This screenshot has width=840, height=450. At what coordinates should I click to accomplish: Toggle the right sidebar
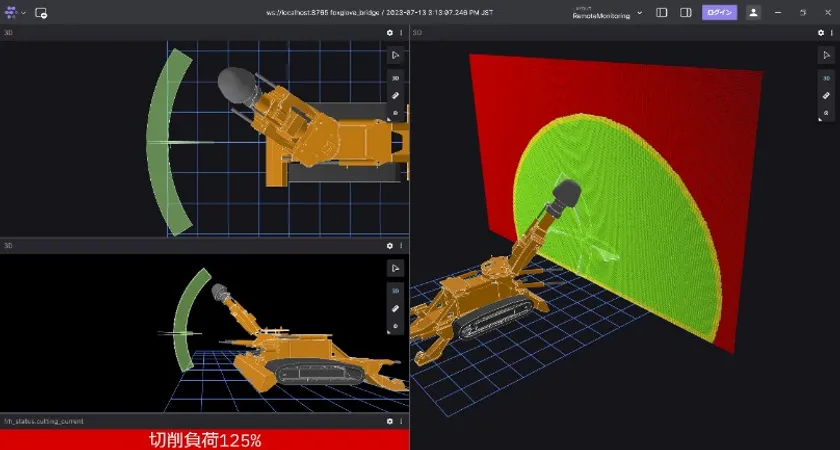(x=686, y=13)
